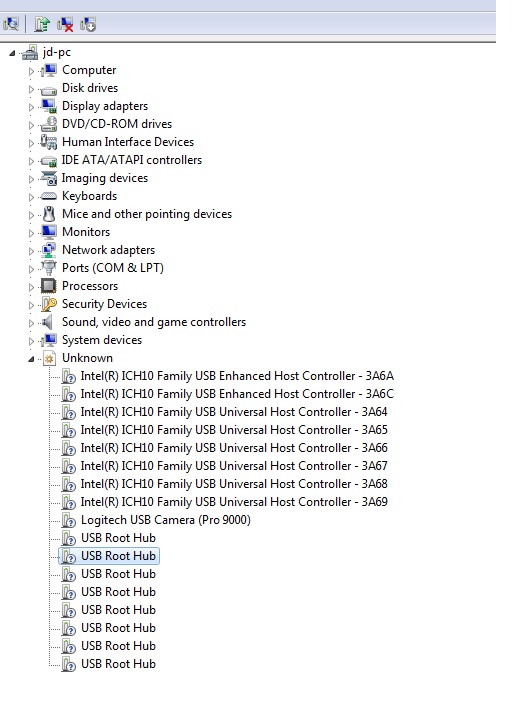Click the uninstall device toolbar icon
530x727 pixels.
coord(65,24)
